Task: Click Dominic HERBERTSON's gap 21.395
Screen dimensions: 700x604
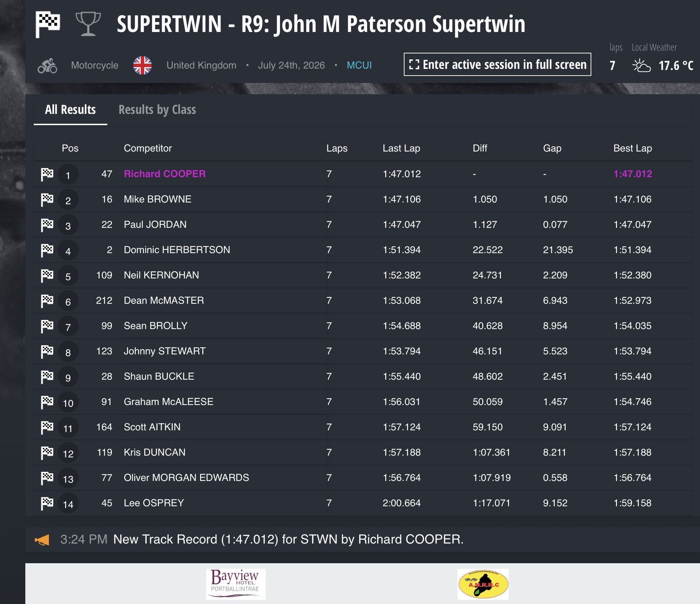Action: point(558,250)
